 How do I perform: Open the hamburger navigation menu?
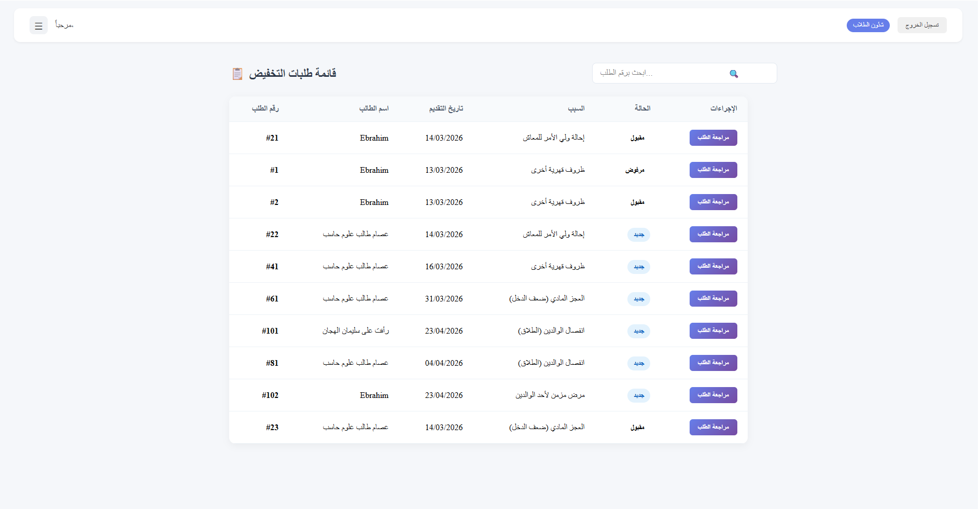tap(38, 25)
